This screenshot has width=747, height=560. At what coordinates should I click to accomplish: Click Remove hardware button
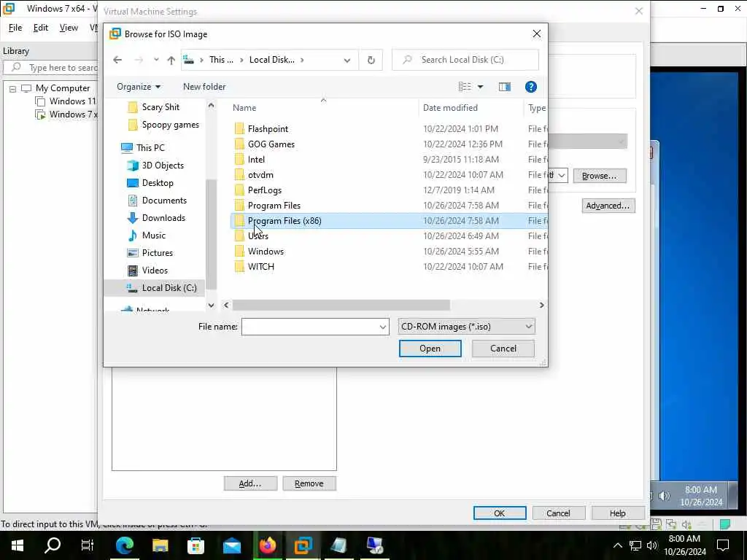pos(309,483)
